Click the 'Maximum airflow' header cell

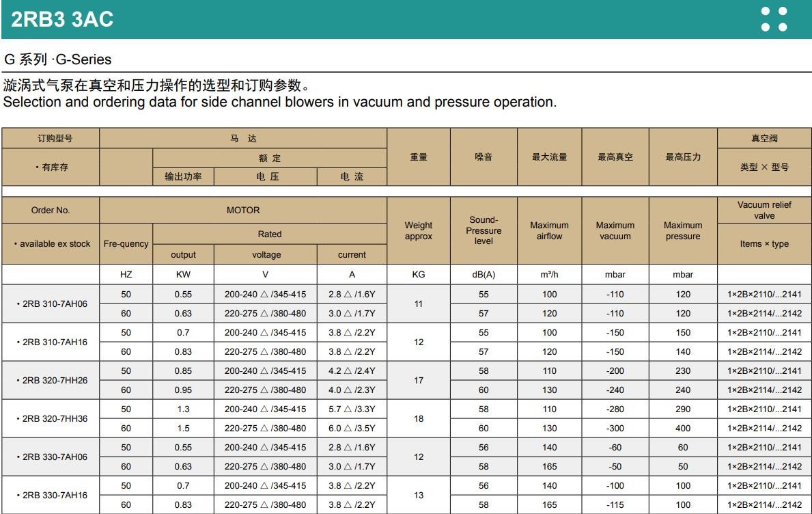550,230
